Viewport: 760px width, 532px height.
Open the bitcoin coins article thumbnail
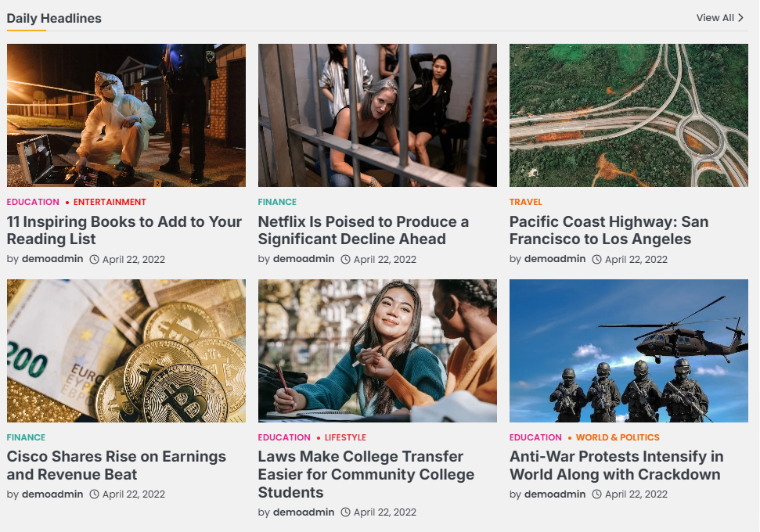point(126,350)
